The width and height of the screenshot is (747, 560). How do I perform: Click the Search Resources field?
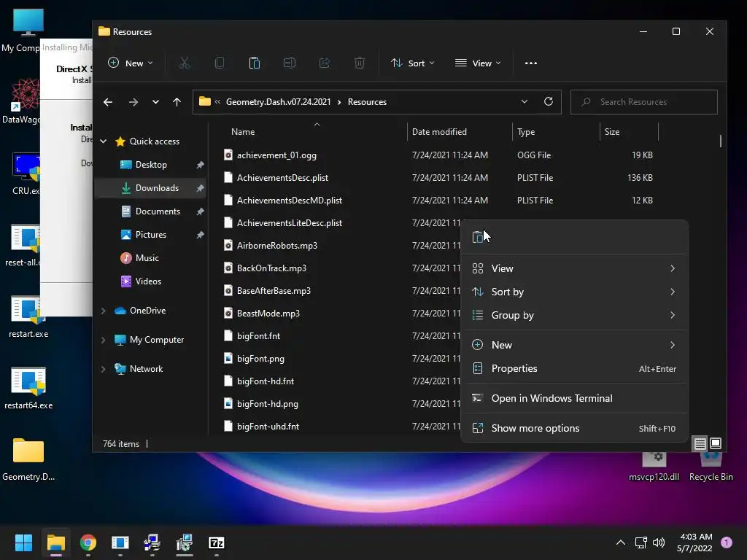tap(643, 102)
